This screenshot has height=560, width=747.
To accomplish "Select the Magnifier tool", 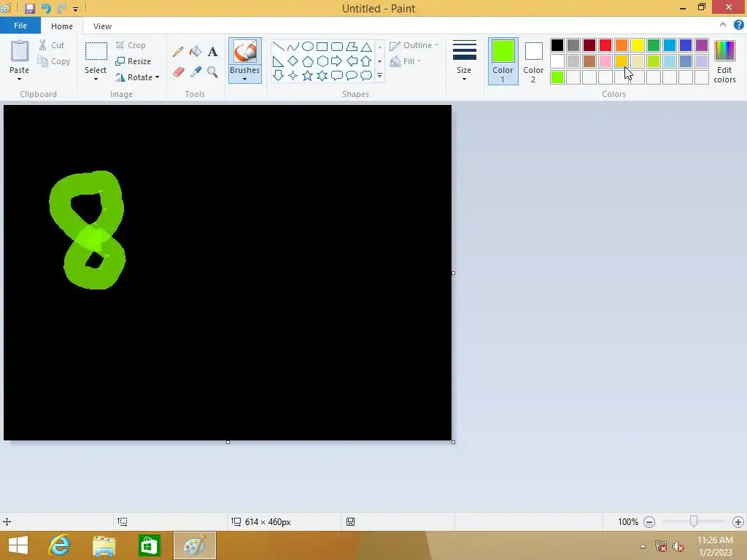I will tap(212, 72).
